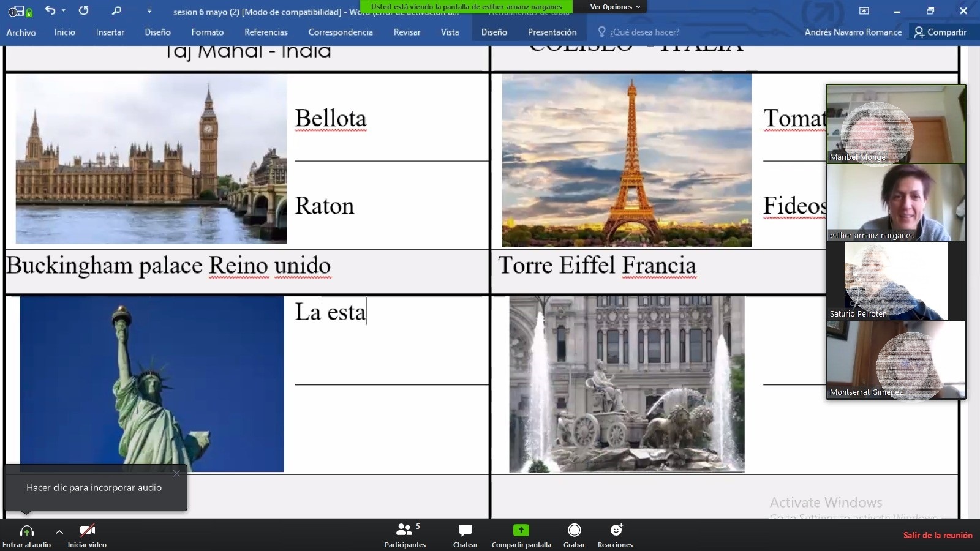Screen dimensions: 980x551
Task: Click the Redo icon in title bar
Action: coord(84,10)
